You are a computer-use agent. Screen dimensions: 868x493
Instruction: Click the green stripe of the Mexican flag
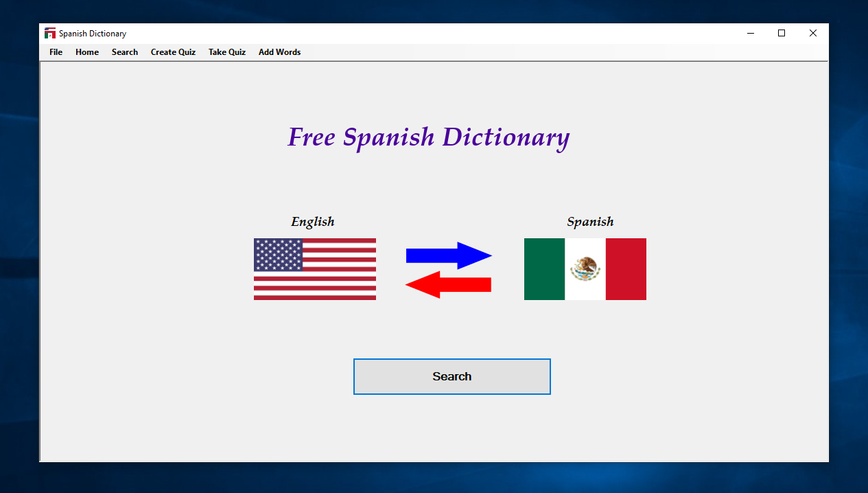point(544,269)
